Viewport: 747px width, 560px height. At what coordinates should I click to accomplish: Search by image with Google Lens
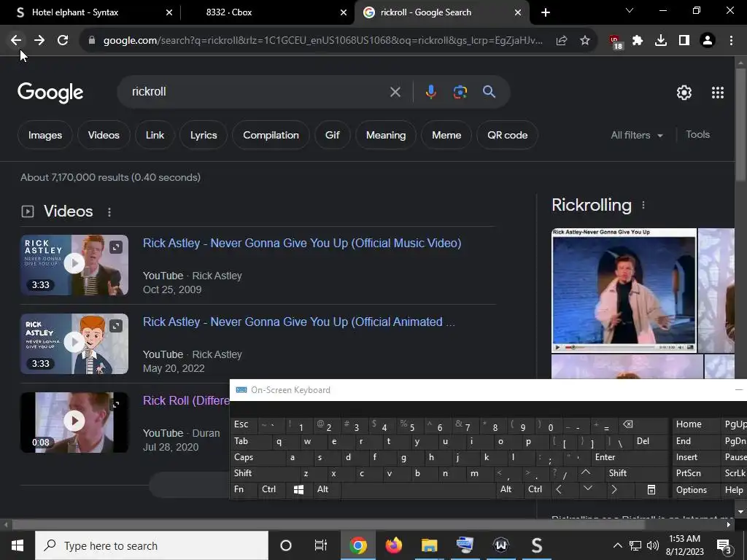click(460, 91)
